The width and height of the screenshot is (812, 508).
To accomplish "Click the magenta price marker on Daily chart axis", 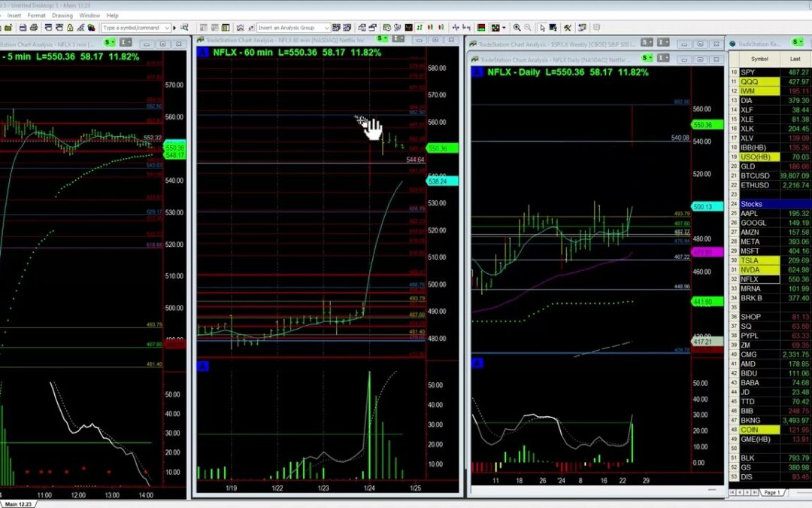I will [x=707, y=252].
